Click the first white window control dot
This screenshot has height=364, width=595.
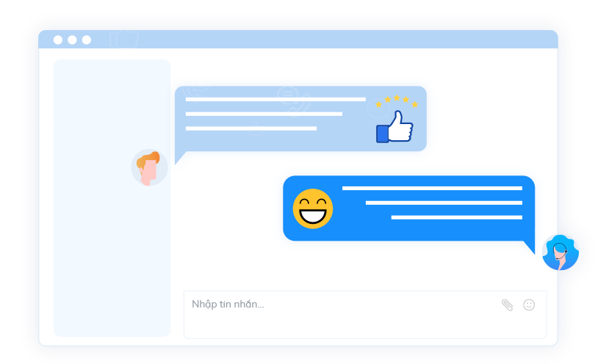pos(58,40)
